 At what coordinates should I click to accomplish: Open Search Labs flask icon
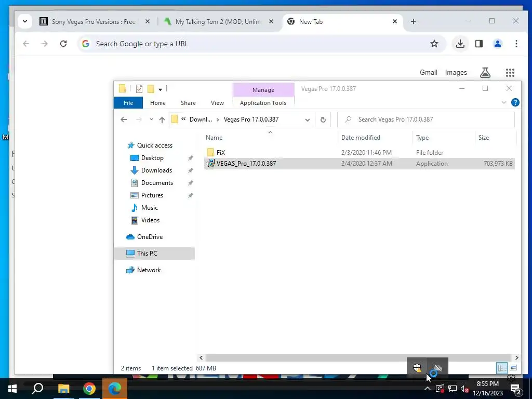[485, 72]
